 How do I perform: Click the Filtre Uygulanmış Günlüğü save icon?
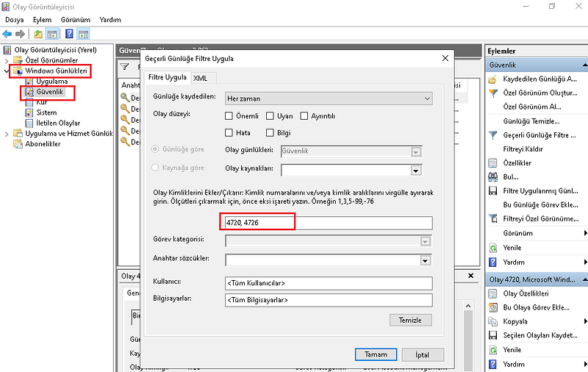coord(492,191)
